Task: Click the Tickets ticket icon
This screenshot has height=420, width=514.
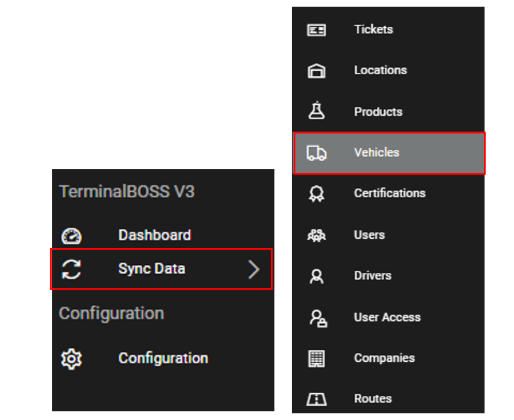Action: pos(317,30)
